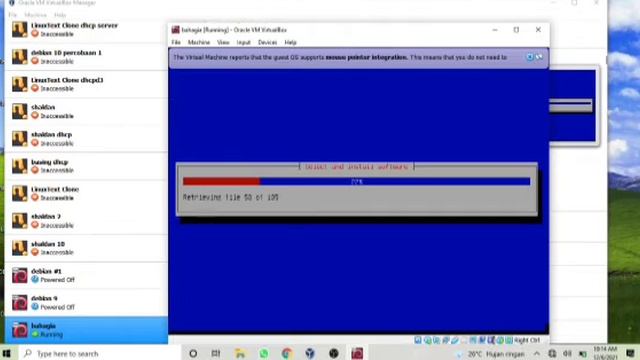The width and height of the screenshot is (640, 360).
Task: Show hidden system tray icons
Action: 537,354
